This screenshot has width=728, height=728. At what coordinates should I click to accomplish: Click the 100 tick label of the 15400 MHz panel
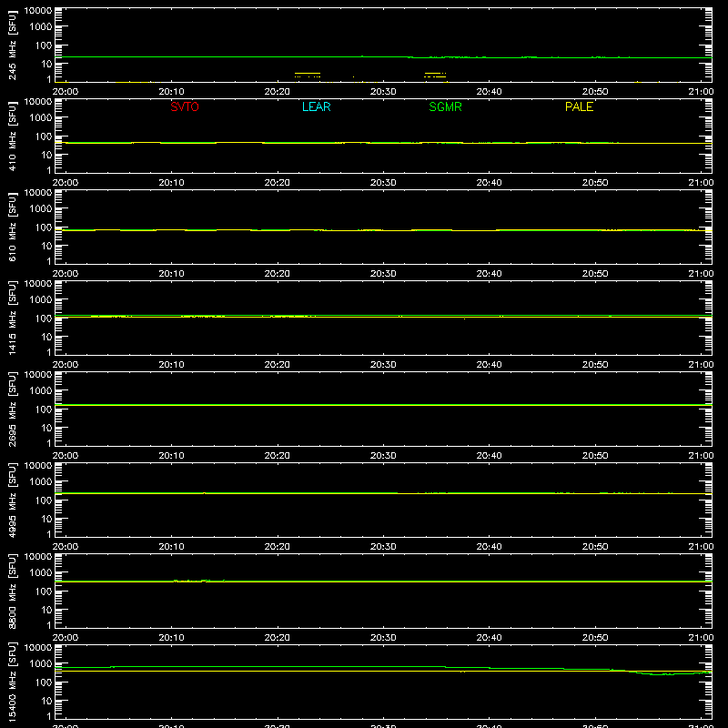pos(44,682)
